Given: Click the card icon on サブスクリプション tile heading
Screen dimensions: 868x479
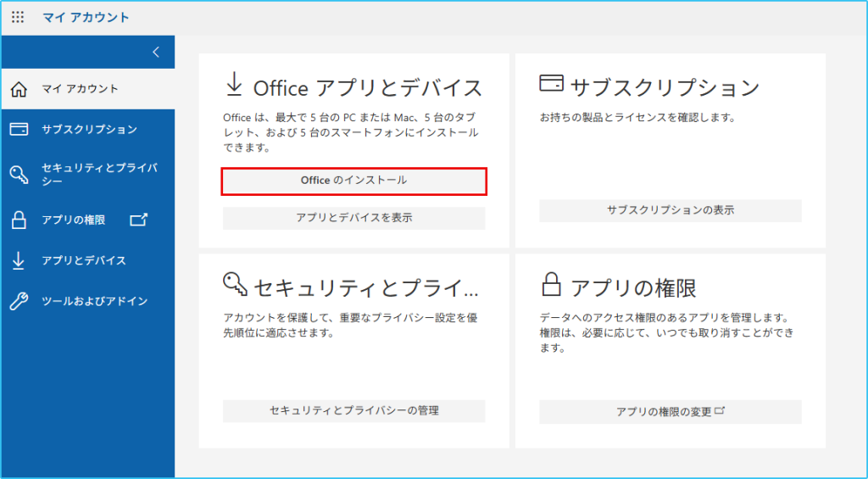Looking at the screenshot, I should (x=551, y=83).
